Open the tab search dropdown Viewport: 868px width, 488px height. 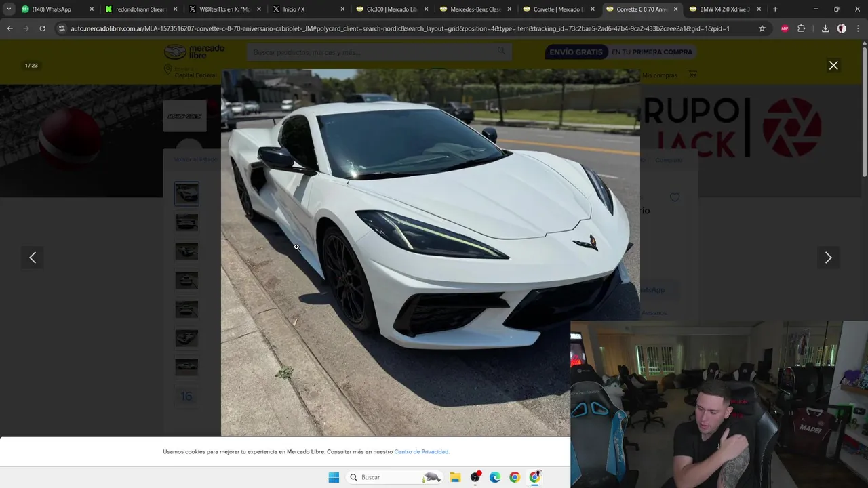tap(8, 9)
